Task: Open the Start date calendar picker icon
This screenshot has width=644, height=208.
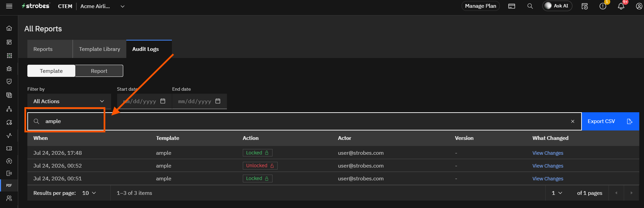Action: (x=163, y=101)
